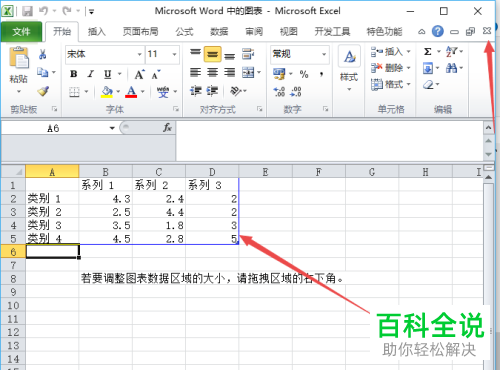This screenshot has width=500, height=370.
Task: Click Sort and Filter icon
Action: tap(452, 52)
